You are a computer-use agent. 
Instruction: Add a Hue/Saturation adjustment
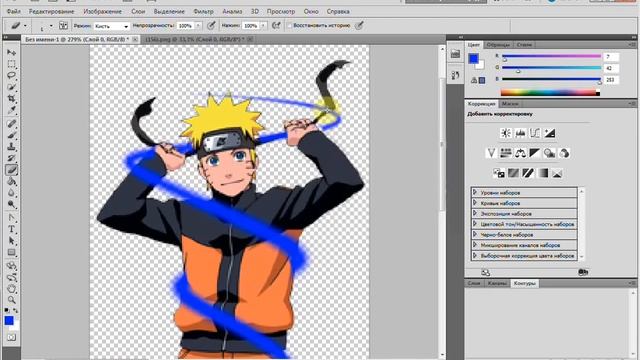tap(506, 153)
